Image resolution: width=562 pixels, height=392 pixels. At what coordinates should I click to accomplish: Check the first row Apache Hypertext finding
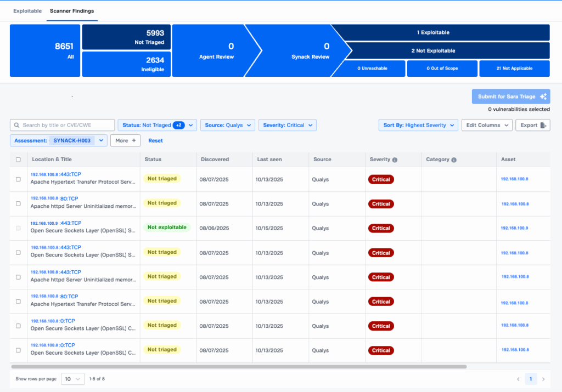[x=18, y=179]
